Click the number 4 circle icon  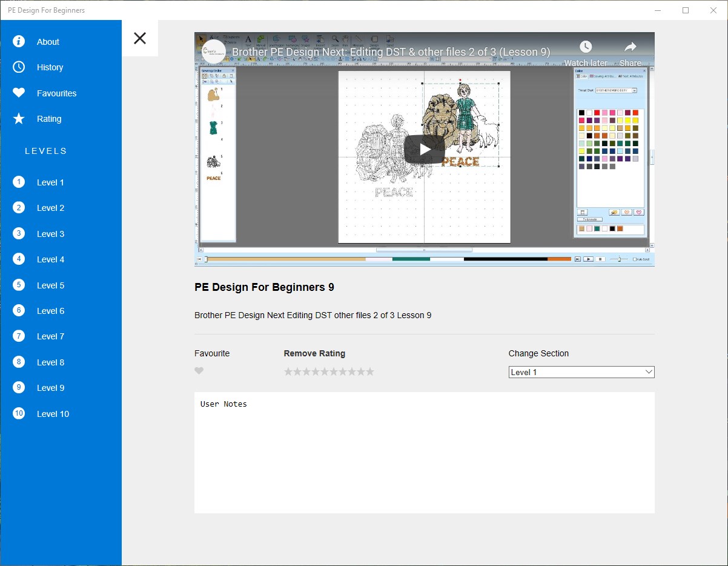(x=19, y=259)
